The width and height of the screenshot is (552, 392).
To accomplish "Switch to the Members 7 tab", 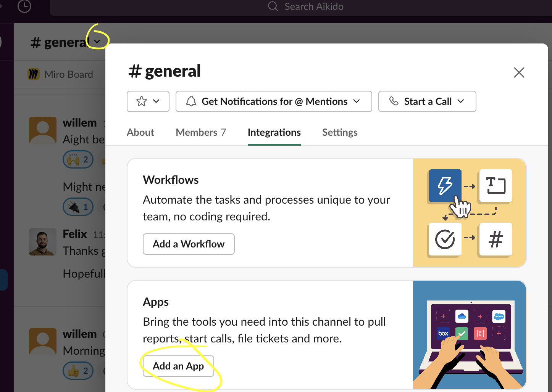I will click(201, 132).
